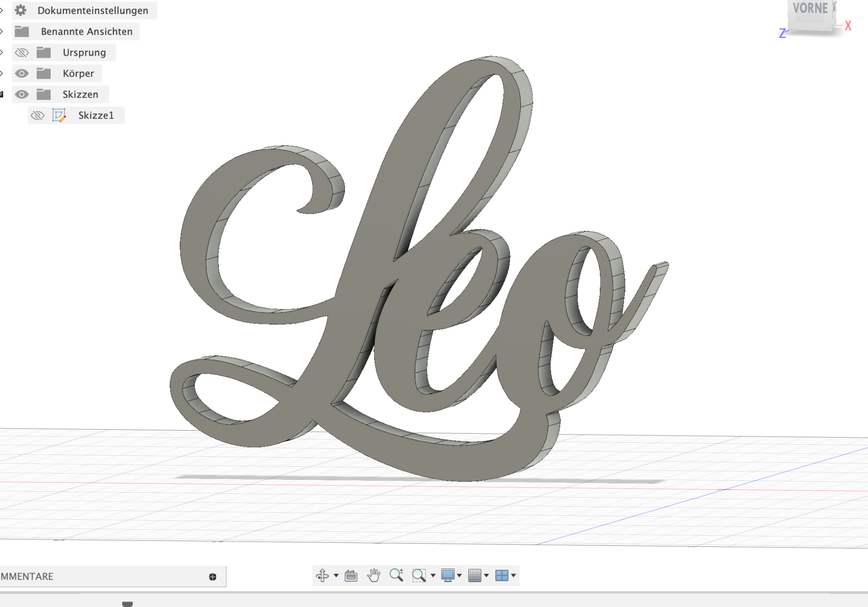This screenshot has height=607, width=868.
Task: Select the Dokumenteinstellungen label
Action: point(93,10)
